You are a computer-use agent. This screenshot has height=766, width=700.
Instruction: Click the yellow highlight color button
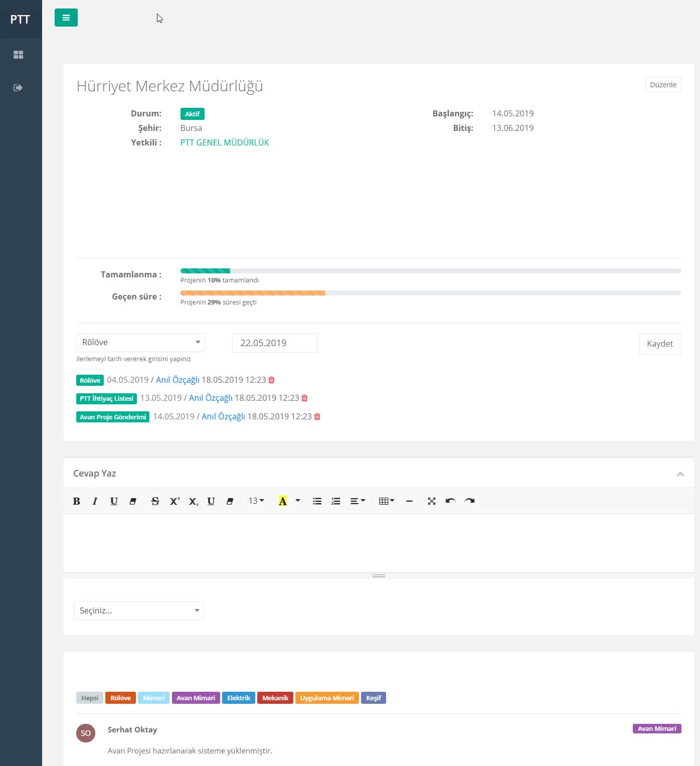283,501
